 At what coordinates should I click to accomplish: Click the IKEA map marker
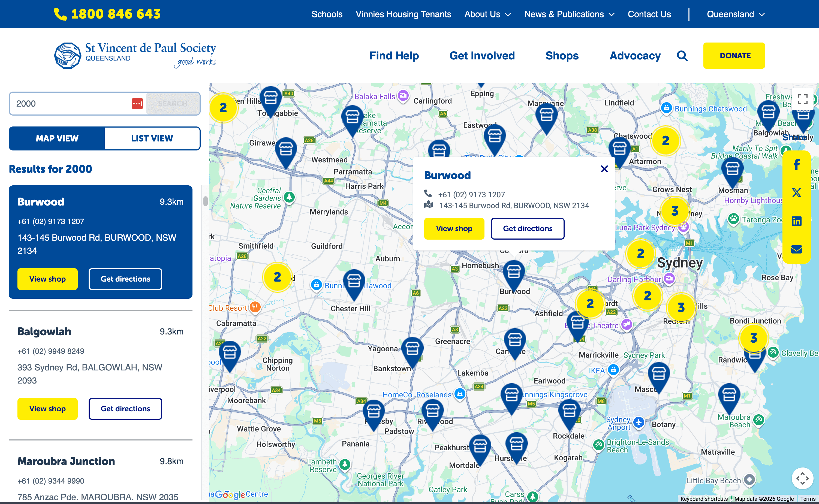pyautogui.click(x=613, y=370)
